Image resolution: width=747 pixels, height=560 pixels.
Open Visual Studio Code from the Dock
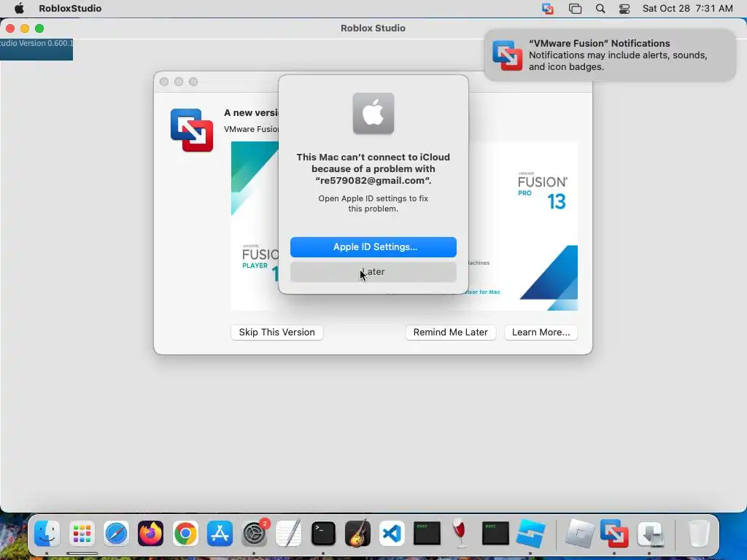point(392,533)
